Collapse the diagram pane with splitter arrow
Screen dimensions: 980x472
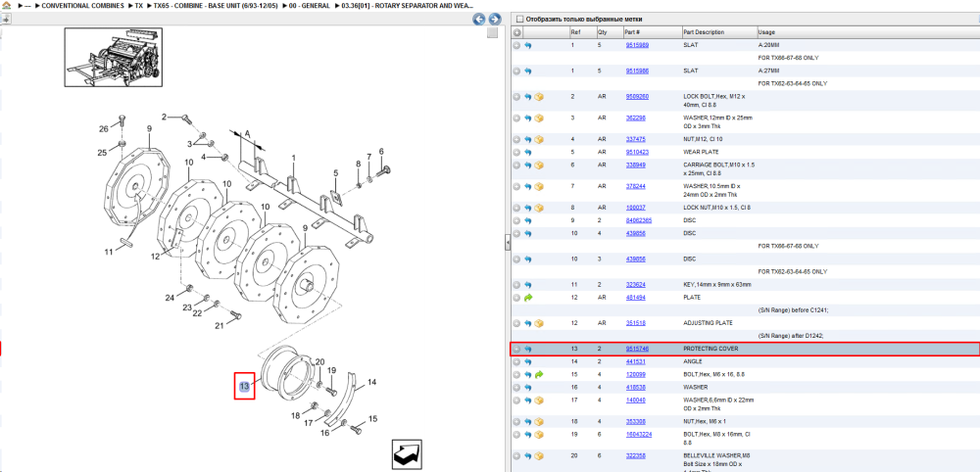point(508,243)
